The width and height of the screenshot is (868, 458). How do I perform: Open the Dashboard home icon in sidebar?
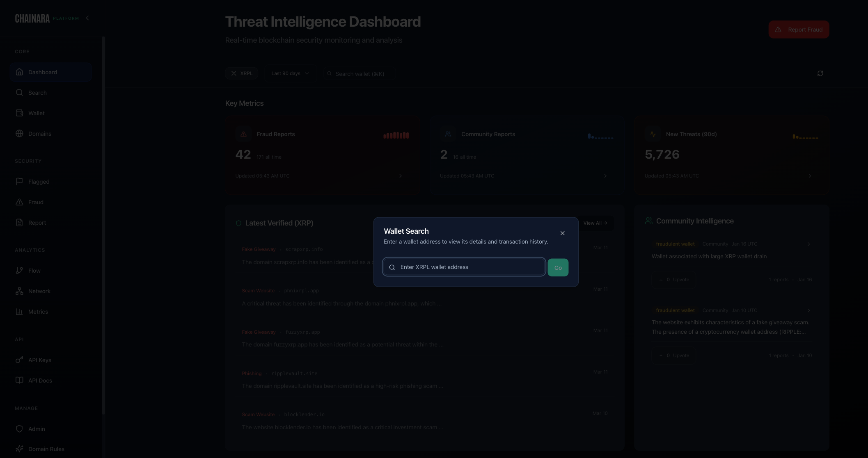coord(19,72)
